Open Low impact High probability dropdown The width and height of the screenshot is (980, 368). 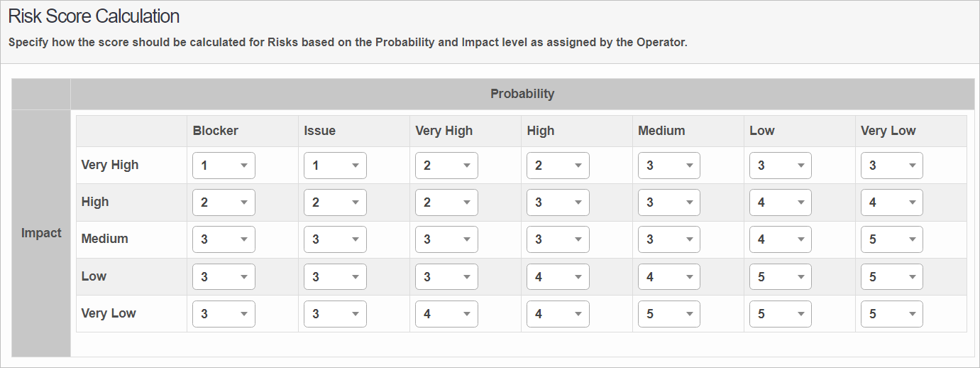(558, 276)
